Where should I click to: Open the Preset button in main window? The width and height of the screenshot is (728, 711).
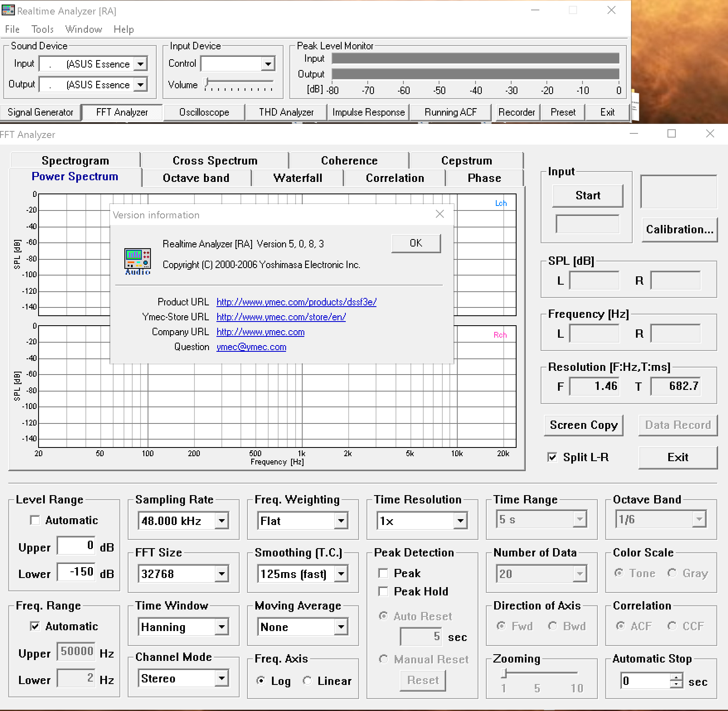(563, 112)
